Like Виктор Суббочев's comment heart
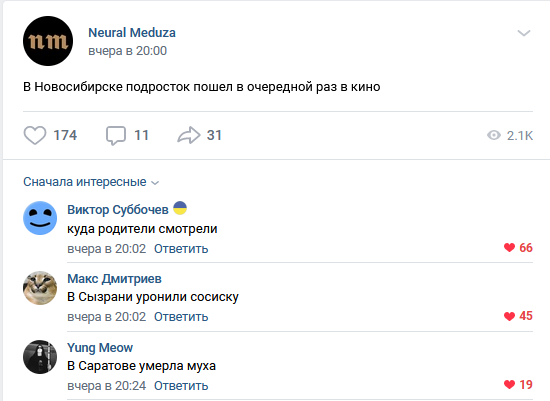This screenshot has width=550, height=401. [509, 248]
